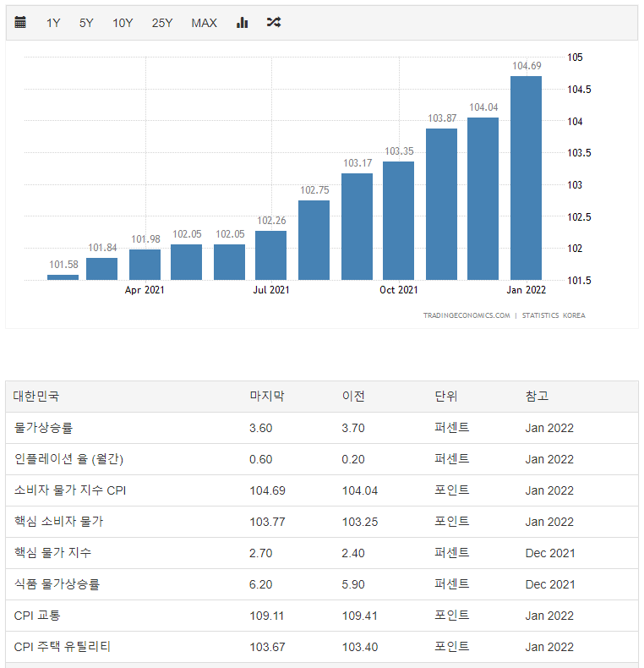
Task: Open the calendar date range picker
Action: point(20,22)
